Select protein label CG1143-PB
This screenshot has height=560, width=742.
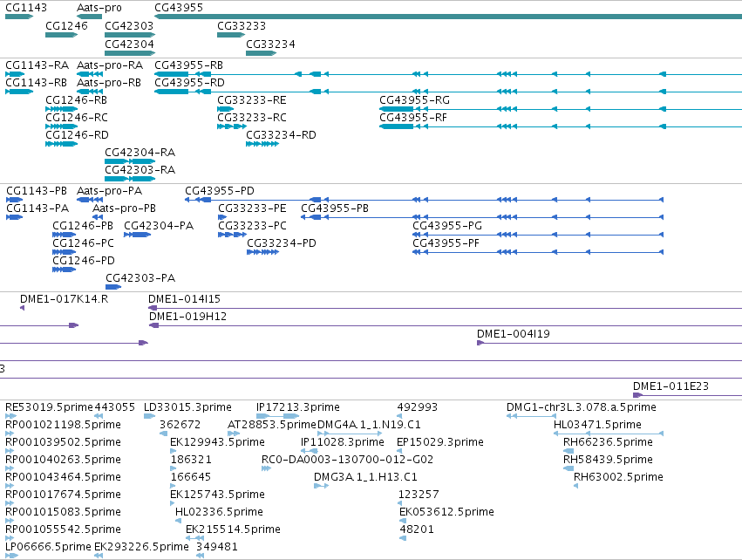click(37, 191)
